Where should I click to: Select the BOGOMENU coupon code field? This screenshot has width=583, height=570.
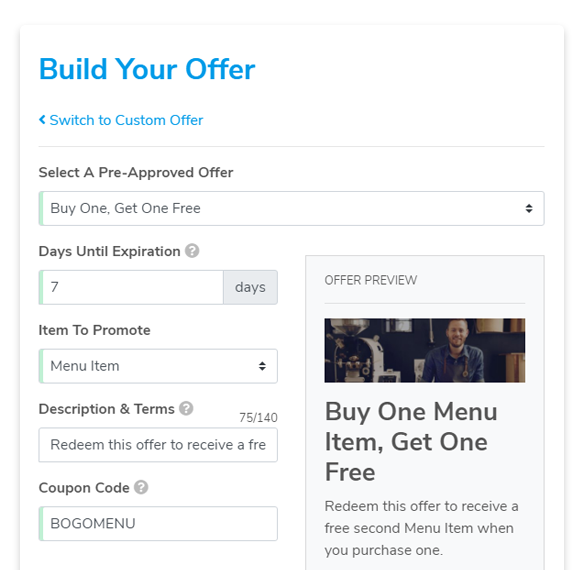(158, 524)
